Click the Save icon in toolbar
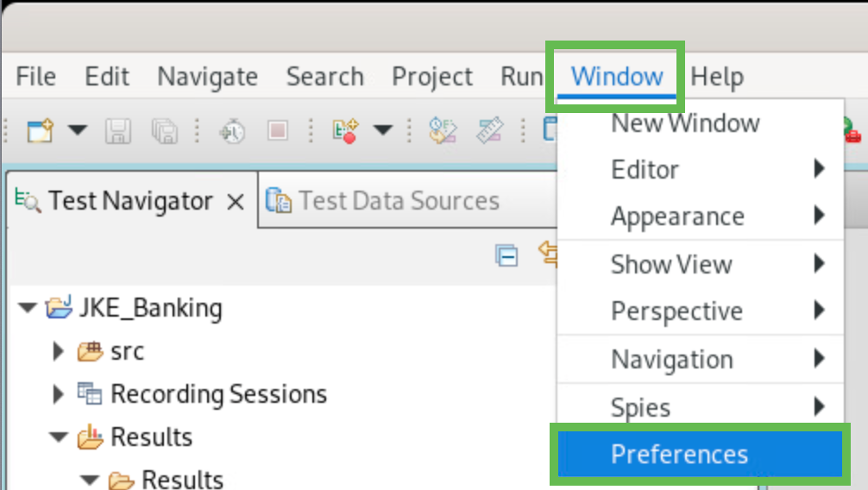The height and width of the screenshot is (490, 868). coord(118,131)
